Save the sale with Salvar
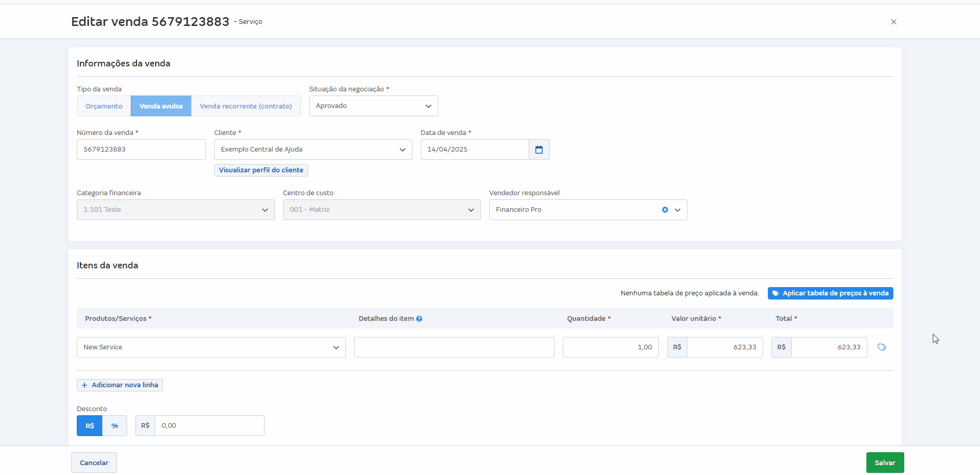 point(885,463)
